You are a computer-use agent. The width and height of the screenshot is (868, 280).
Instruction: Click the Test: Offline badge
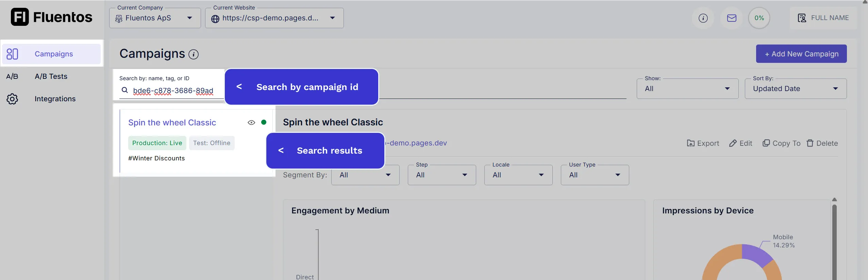pos(212,143)
